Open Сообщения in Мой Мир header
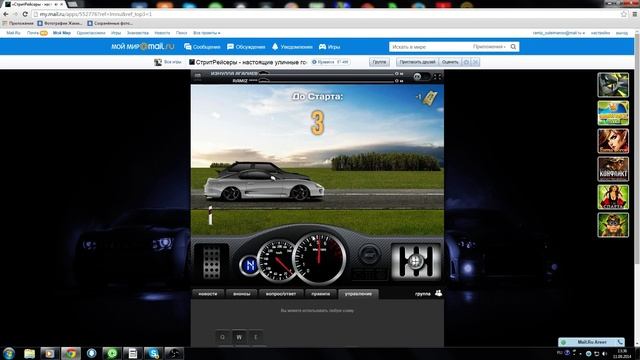640x360 pixels. [202, 47]
